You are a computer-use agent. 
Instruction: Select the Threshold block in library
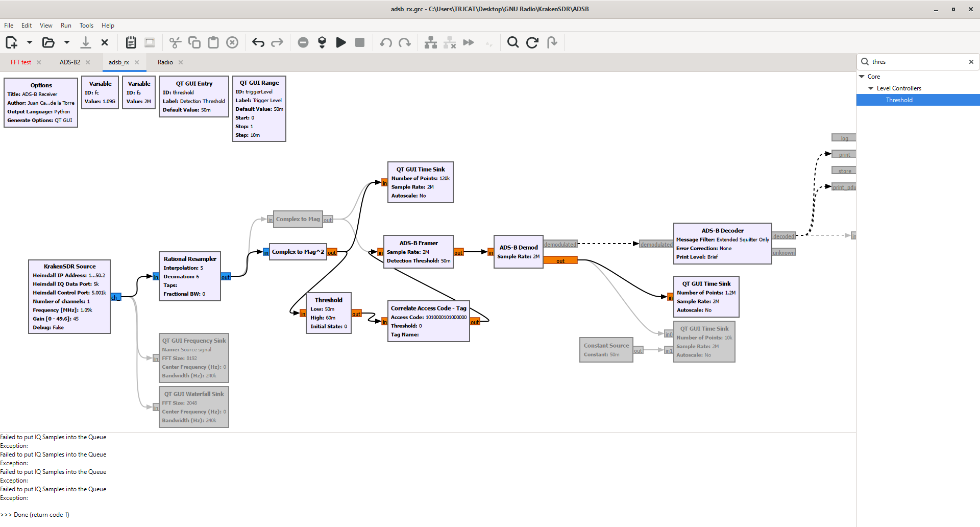899,100
